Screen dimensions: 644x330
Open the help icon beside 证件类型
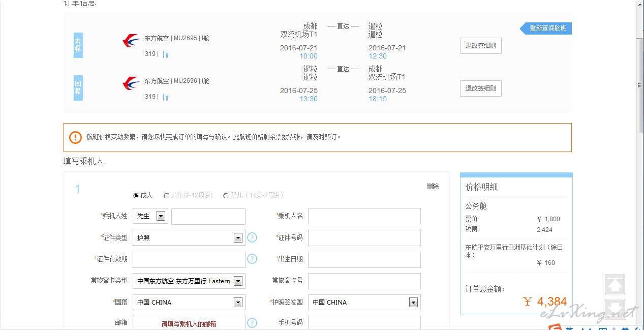252,237
